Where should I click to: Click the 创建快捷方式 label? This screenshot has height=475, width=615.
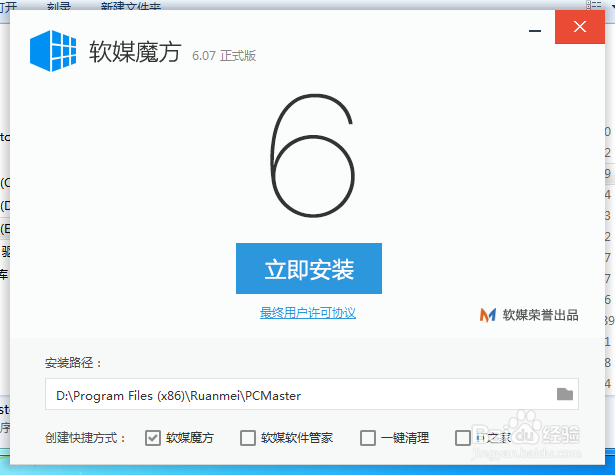[86, 438]
